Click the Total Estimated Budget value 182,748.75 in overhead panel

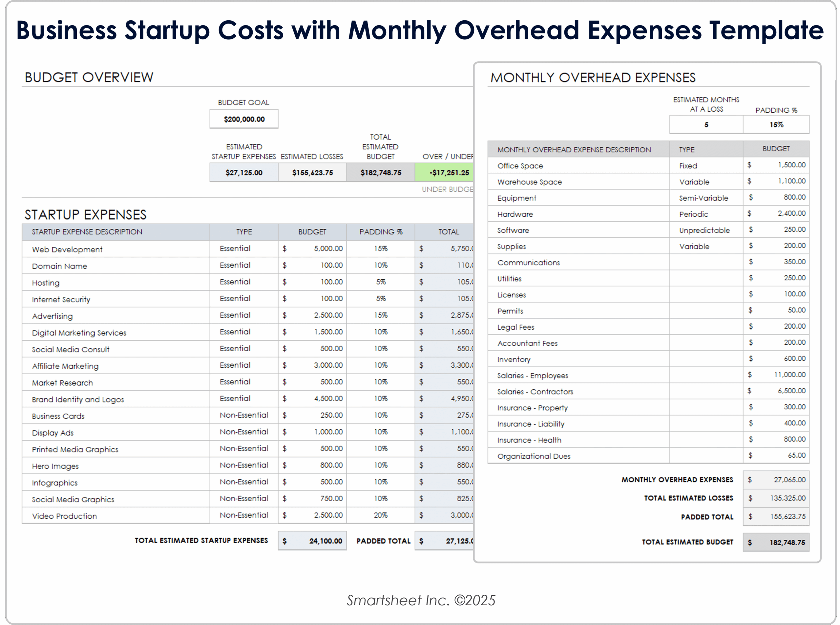coord(776,543)
